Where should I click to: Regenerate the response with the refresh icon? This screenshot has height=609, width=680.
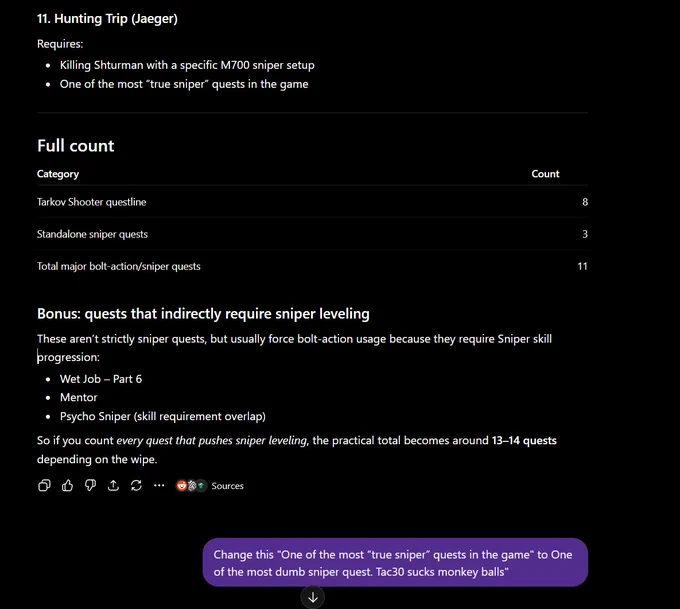pos(136,485)
